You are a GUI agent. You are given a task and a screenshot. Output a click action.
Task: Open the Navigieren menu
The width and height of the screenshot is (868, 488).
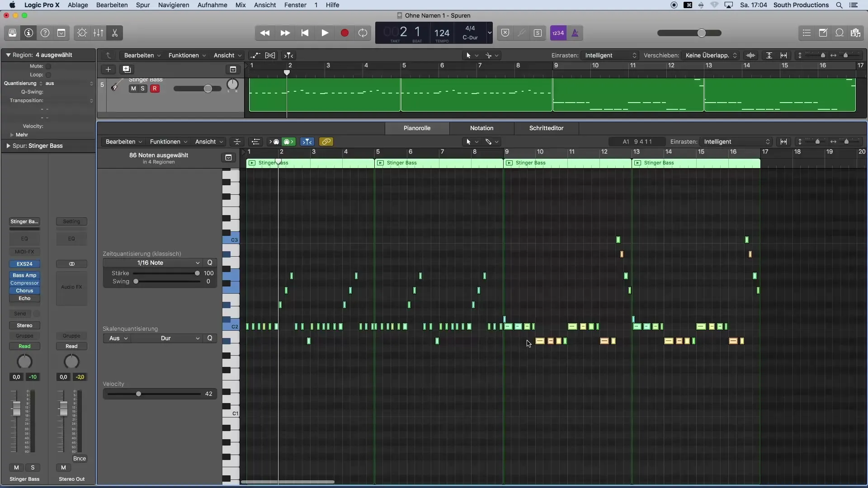point(174,5)
